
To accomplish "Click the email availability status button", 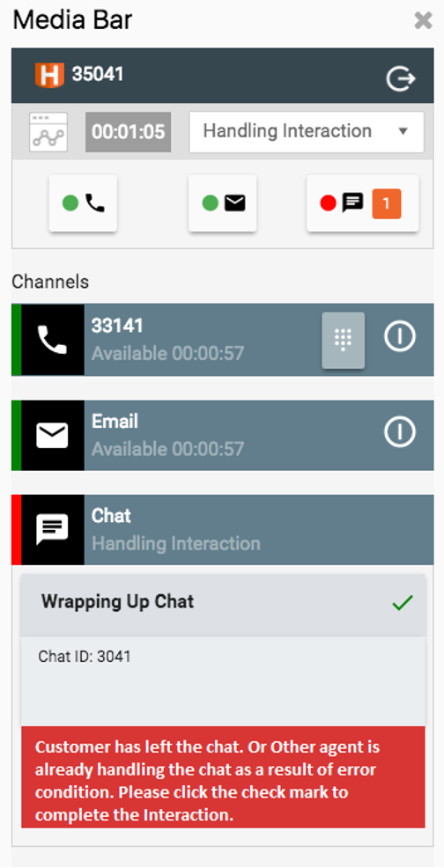I will pos(222,203).
